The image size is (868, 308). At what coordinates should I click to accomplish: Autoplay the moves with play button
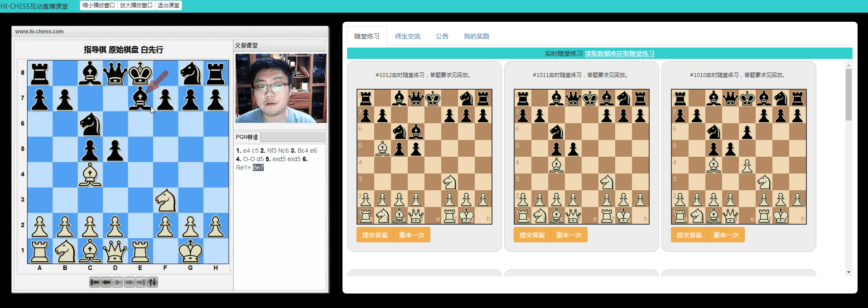coord(118,282)
